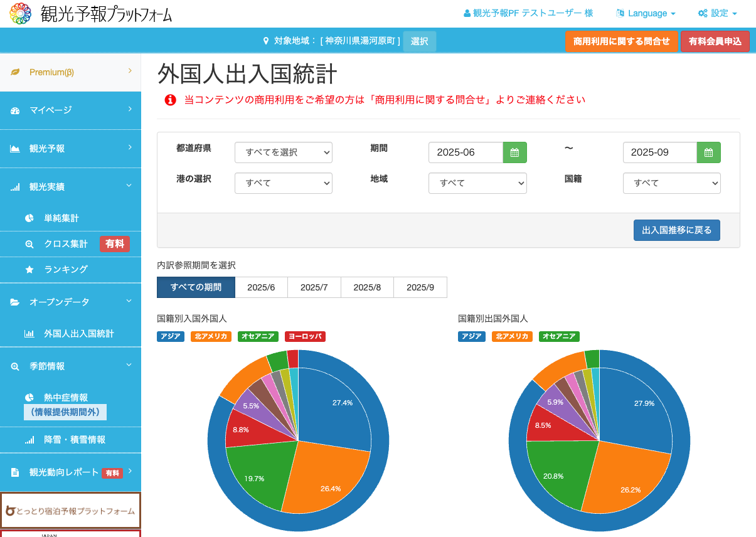The image size is (756, 537).
Task: Click the colorful 観光予報 logo icon
Action: [20, 14]
